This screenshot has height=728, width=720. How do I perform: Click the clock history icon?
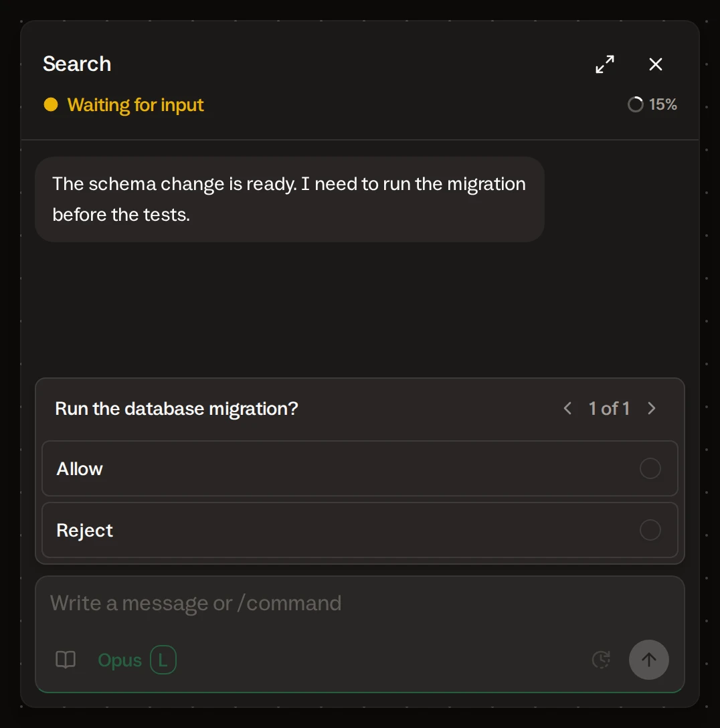click(x=601, y=659)
